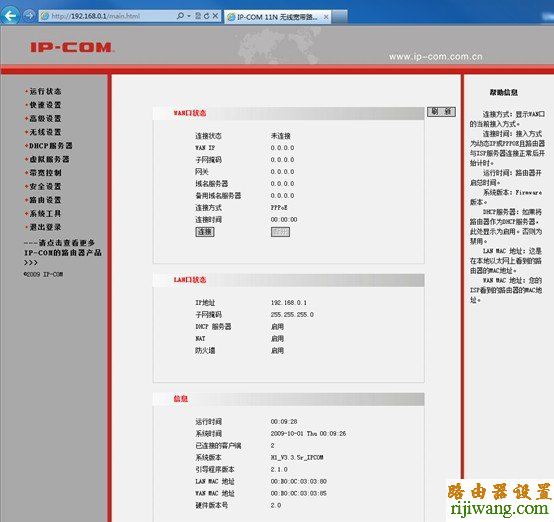554x522 pixels.
Task: Open 安全设置 in the side menu
Action: pyautogui.click(x=45, y=186)
